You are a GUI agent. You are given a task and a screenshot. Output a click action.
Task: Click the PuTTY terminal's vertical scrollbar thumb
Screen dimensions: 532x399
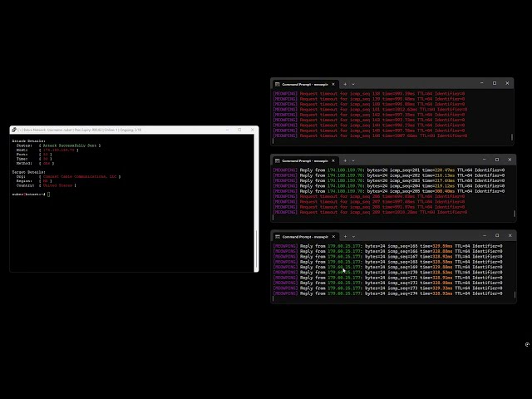click(256, 250)
